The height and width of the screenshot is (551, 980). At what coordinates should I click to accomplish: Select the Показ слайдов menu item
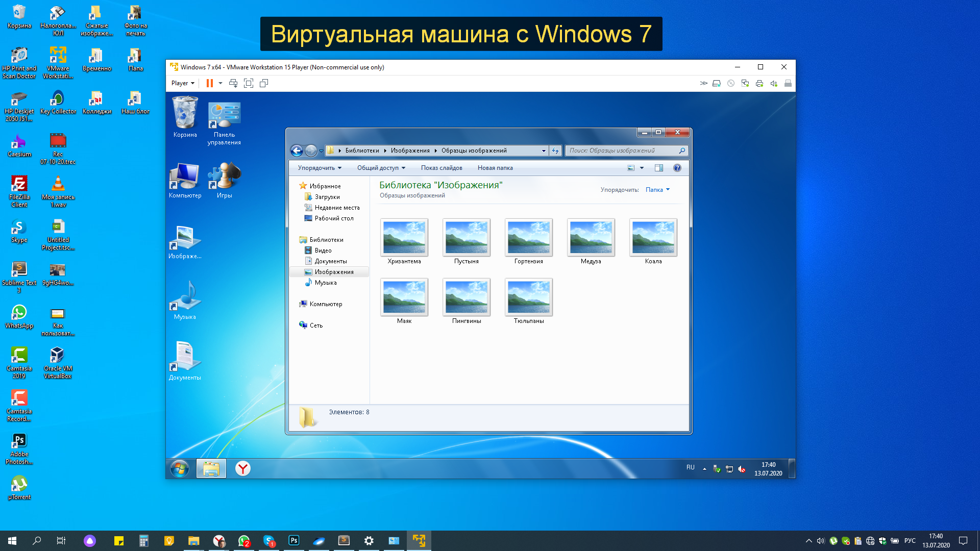coord(442,167)
